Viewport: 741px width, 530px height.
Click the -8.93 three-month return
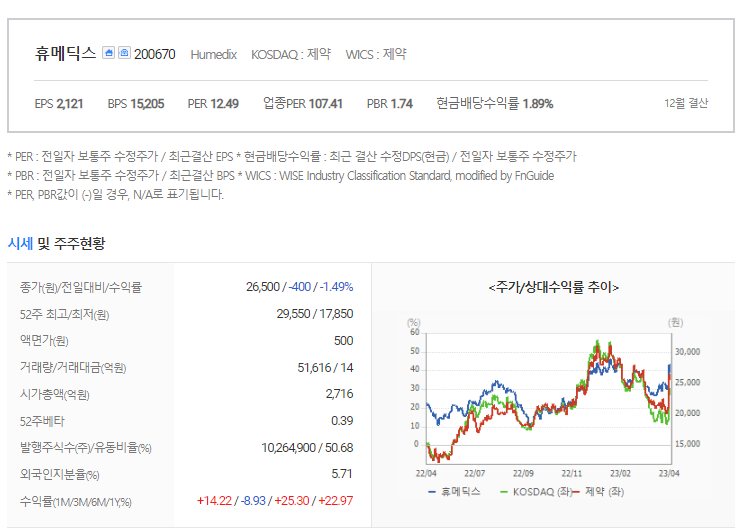tap(253, 501)
